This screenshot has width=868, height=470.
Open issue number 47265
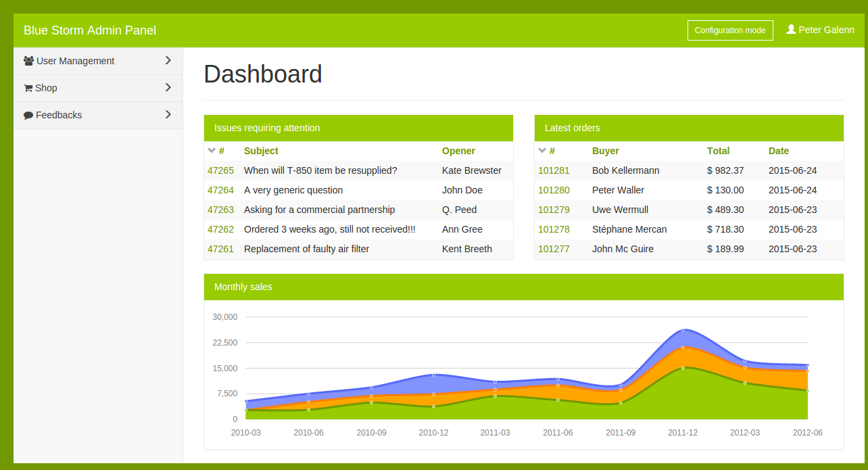(220, 170)
